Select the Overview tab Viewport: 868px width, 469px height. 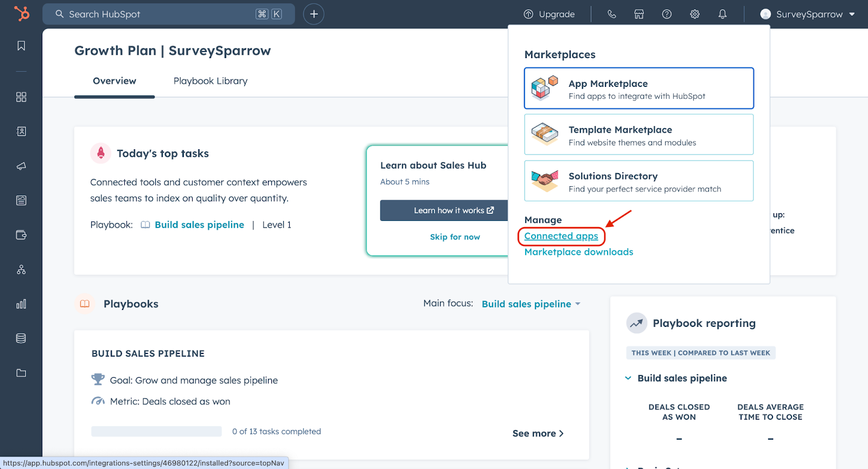[x=114, y=81]
